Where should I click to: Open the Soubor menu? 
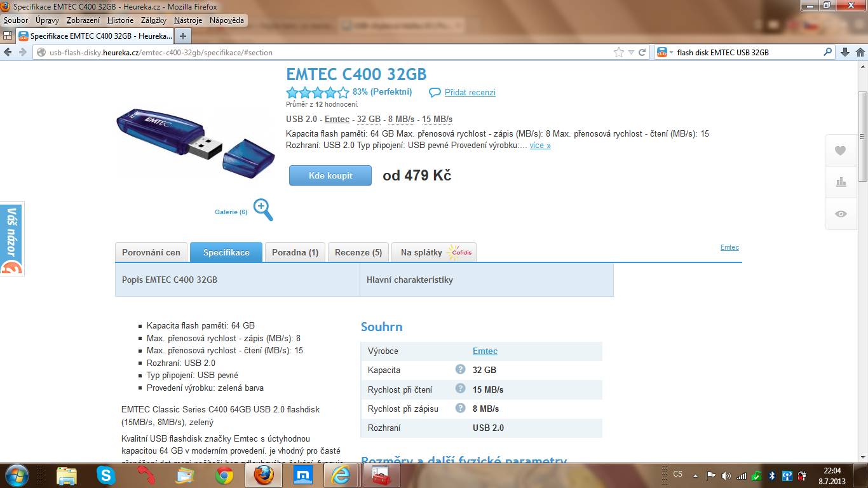[16, 20]
